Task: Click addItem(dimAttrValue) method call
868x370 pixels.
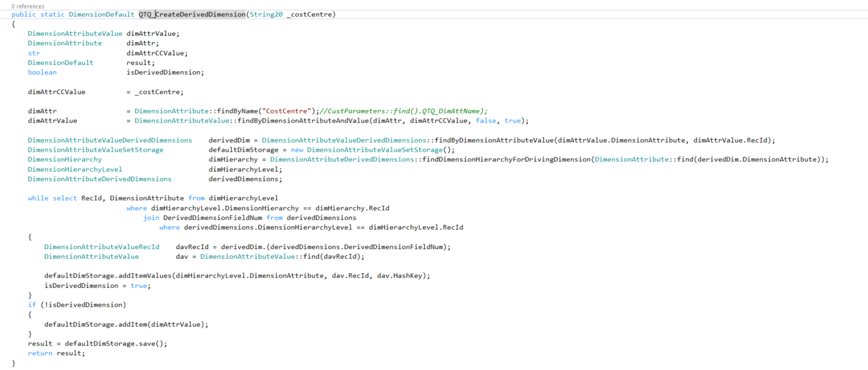Action: click(161, 324)
